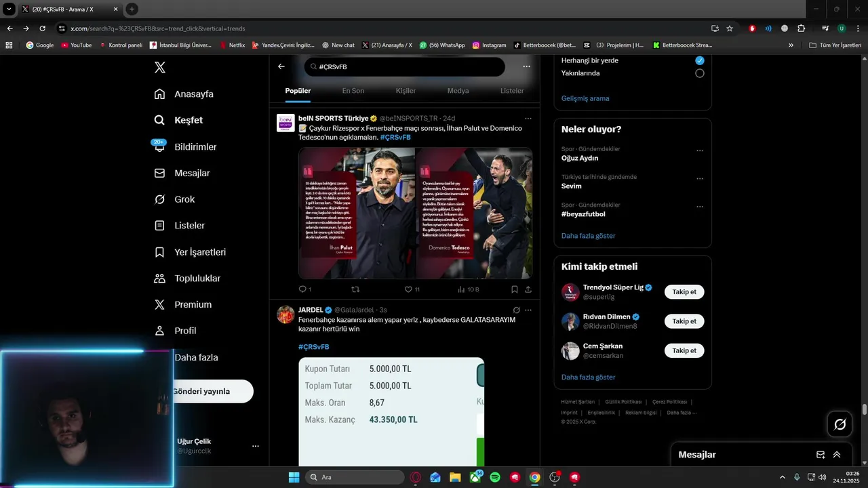
Task: Switch to the Medya tab
Action: pyautogui.click(x=458, y=91)
